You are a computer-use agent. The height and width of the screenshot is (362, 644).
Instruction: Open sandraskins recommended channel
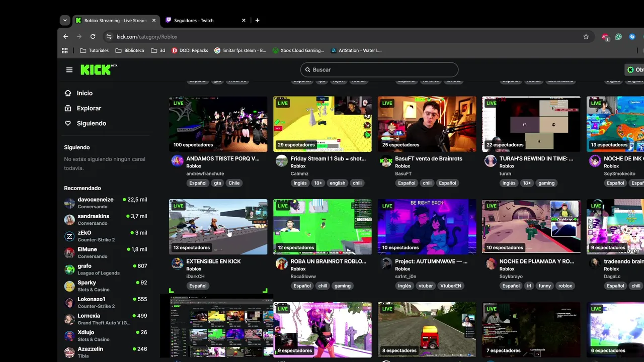106,219
